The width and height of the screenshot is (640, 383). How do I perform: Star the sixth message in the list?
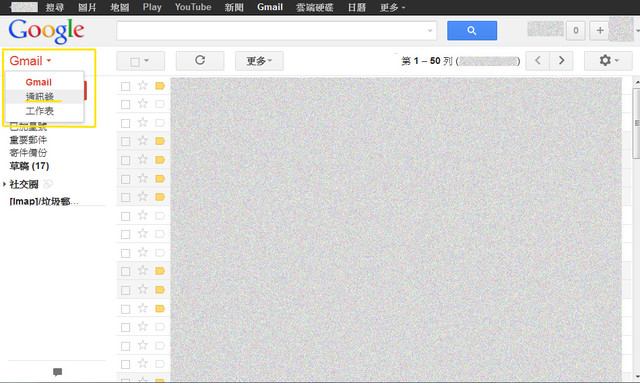point(142,178)
